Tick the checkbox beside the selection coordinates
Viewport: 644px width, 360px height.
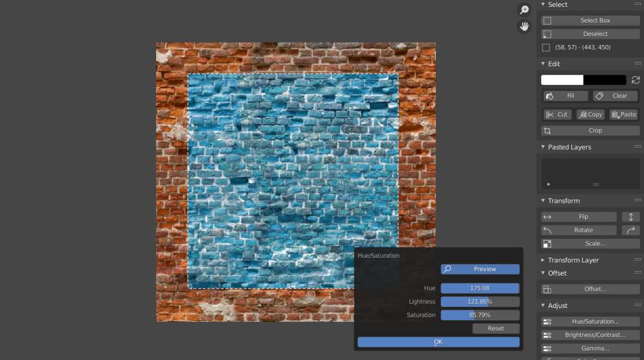tap(546, 47)
